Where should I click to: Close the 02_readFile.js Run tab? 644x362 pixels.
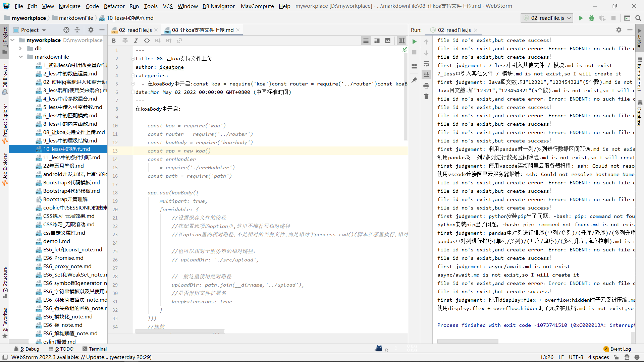476,30
